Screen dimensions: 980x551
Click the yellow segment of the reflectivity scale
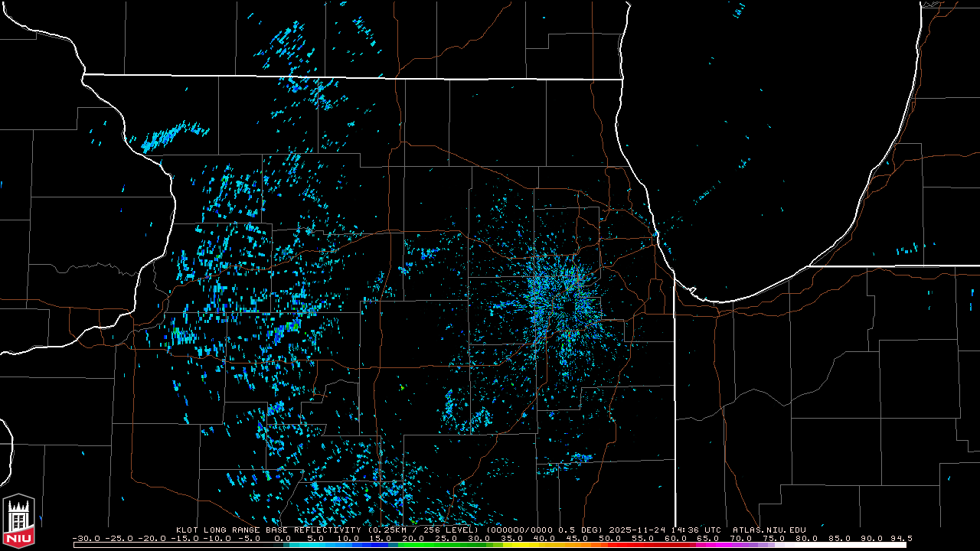(x=521, y=545)
